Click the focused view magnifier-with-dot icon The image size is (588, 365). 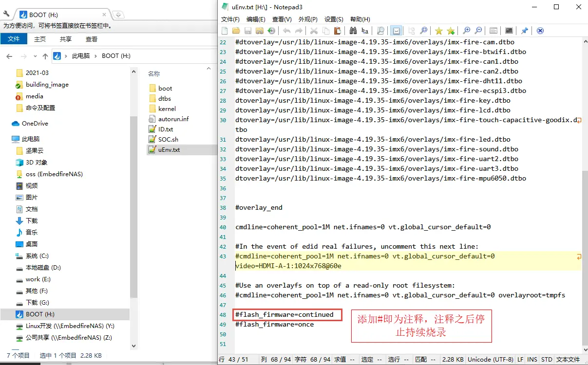point(423,31)
